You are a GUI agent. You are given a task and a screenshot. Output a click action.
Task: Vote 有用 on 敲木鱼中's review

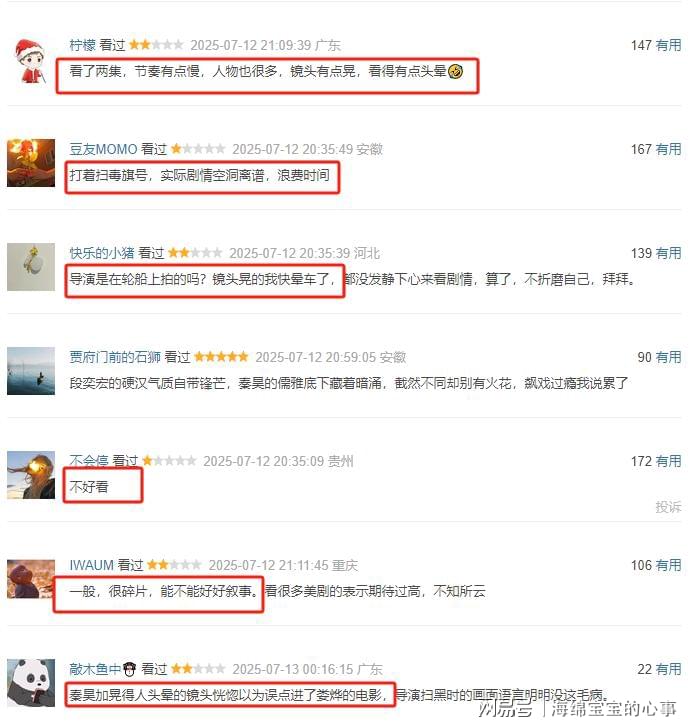point(669,669)
